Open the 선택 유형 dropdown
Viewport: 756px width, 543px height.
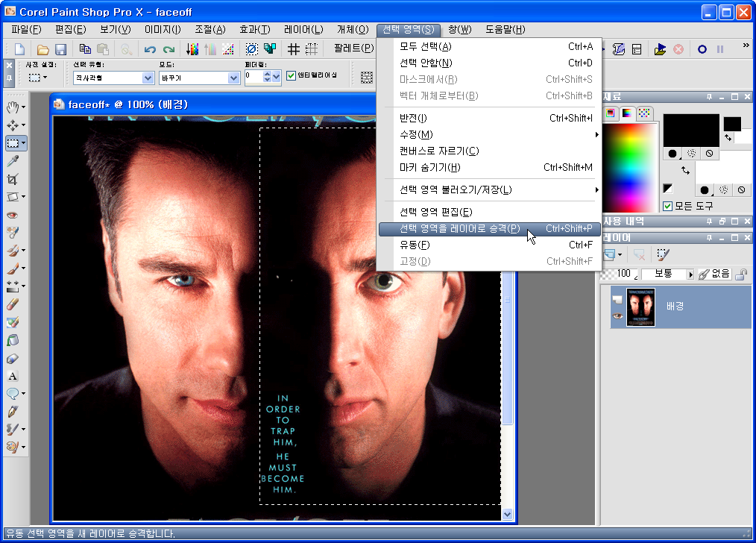tap(148, 78)
